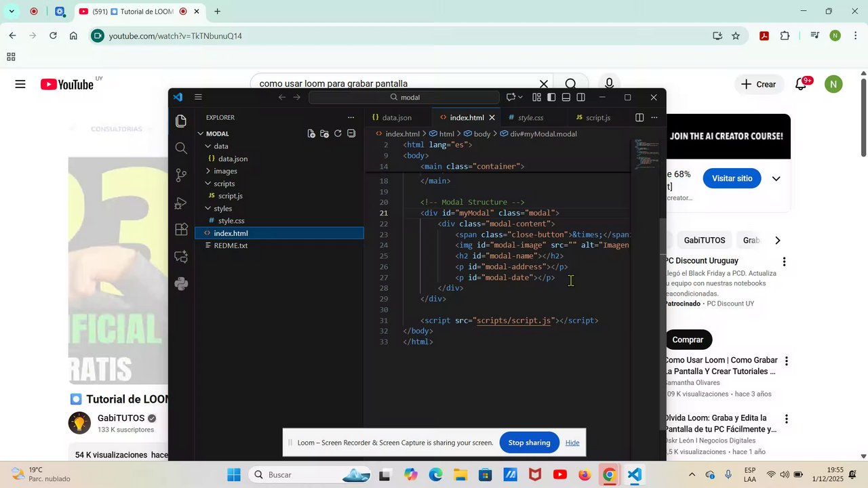Open Windows Start menu
This screenshot has width=868, height=488.
click(234, 475)
